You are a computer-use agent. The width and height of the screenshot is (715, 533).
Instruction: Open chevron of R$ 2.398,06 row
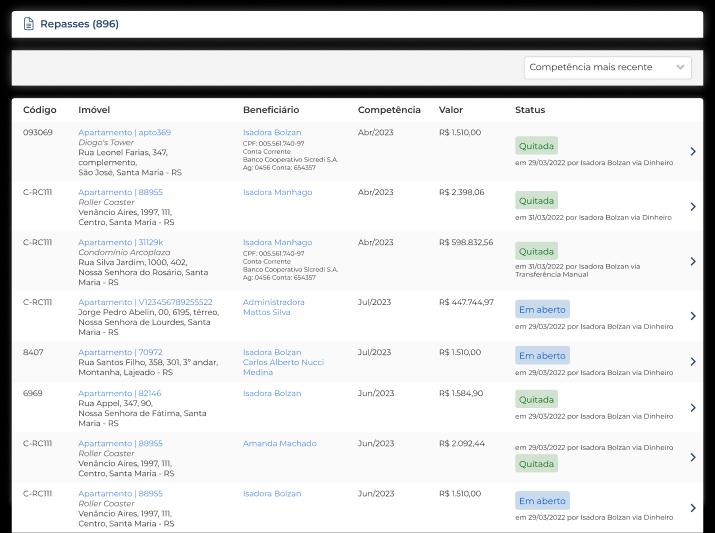click(693, 207)
